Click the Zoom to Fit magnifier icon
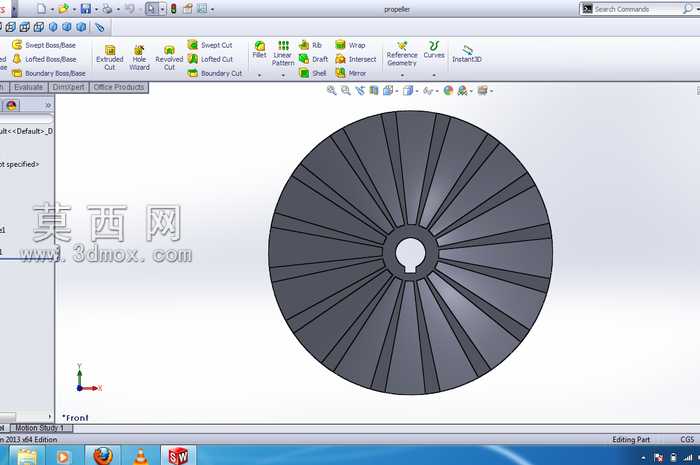 coord(331,91)
